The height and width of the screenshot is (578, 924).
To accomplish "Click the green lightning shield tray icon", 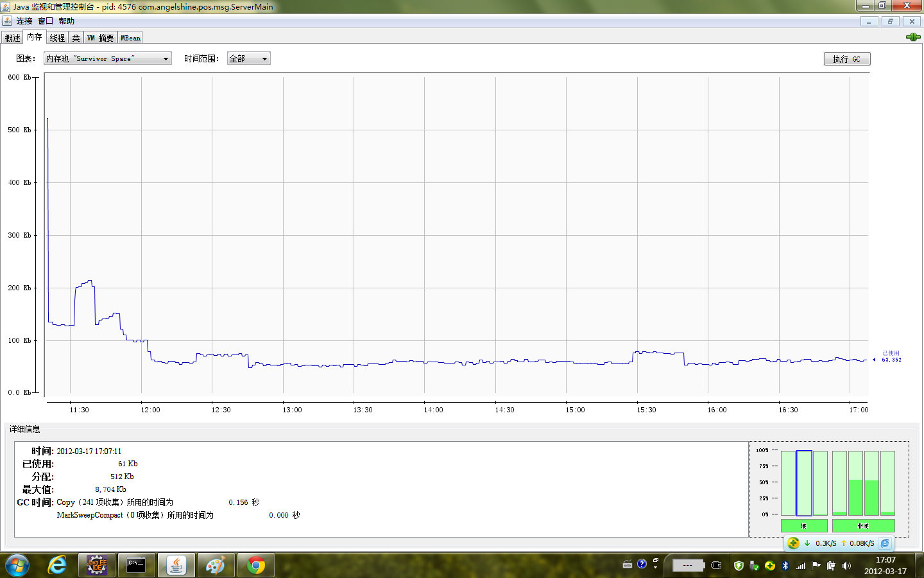I will [739, 566].
